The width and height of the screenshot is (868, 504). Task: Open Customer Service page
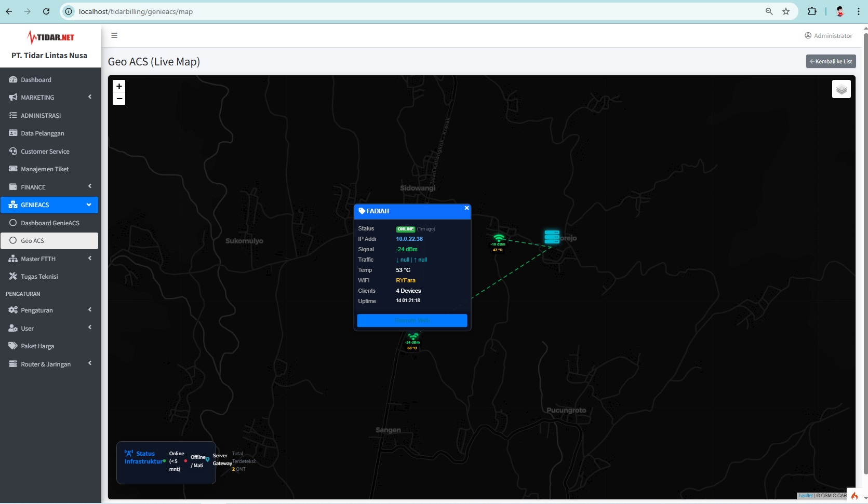point(50,151)
